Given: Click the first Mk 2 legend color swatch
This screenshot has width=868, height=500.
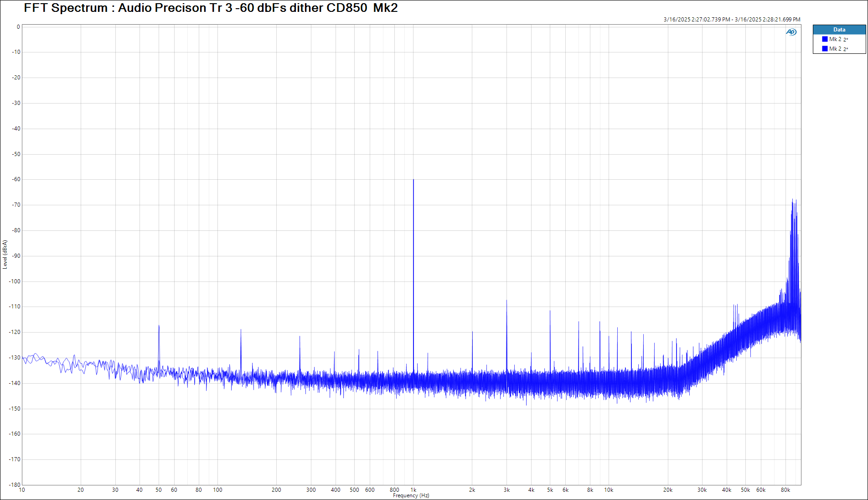Looking at the screenshot, I should 825,39.
